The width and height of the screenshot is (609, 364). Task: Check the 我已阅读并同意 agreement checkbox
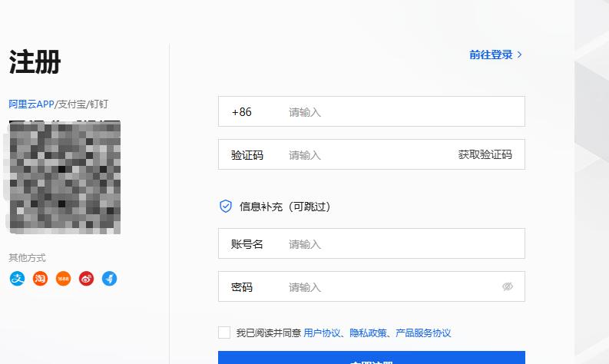224,333
